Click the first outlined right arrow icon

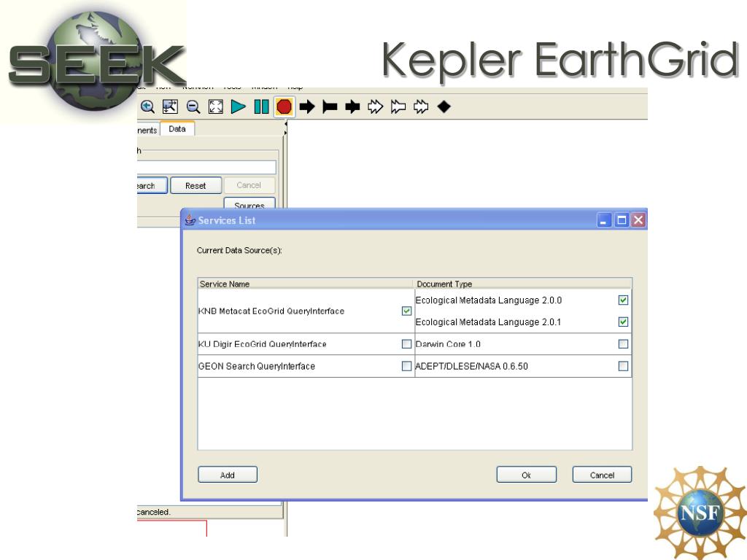click(x=376, y=106)
